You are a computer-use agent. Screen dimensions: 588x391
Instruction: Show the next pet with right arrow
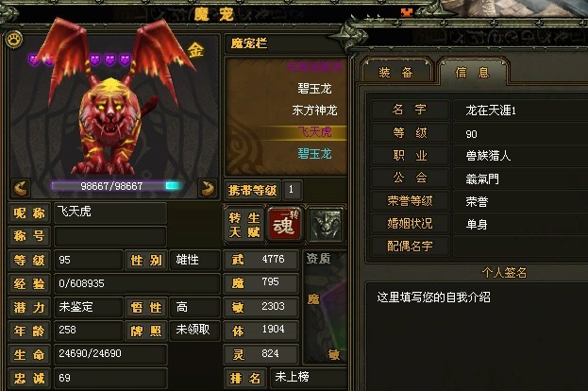[x=208, y=188]
